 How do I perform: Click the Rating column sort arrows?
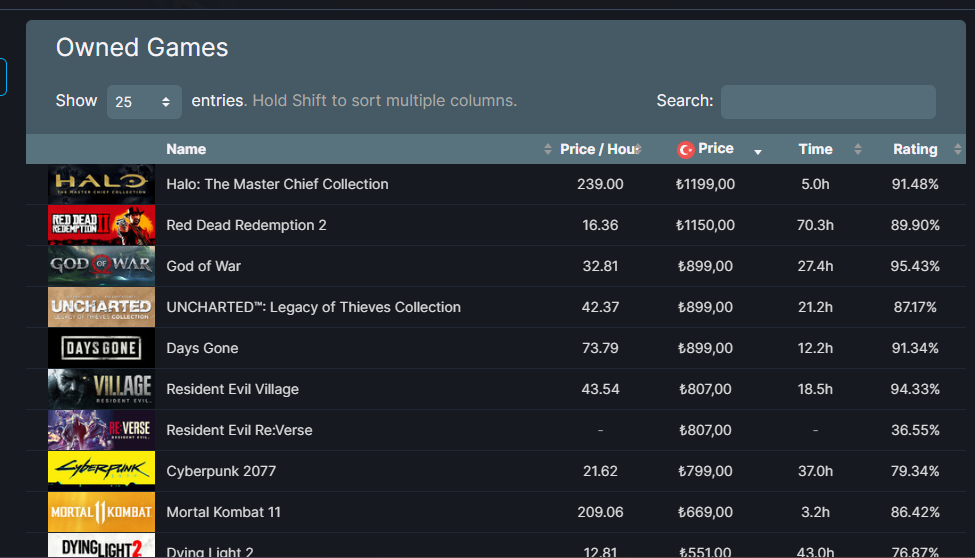pyautogui.click(x=958, y=149)
